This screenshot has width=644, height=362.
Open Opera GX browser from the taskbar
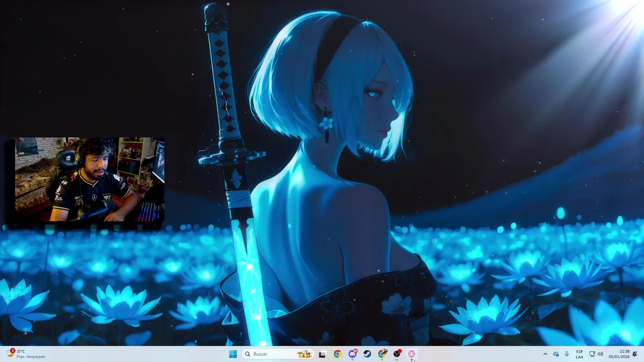coord(412,354)
